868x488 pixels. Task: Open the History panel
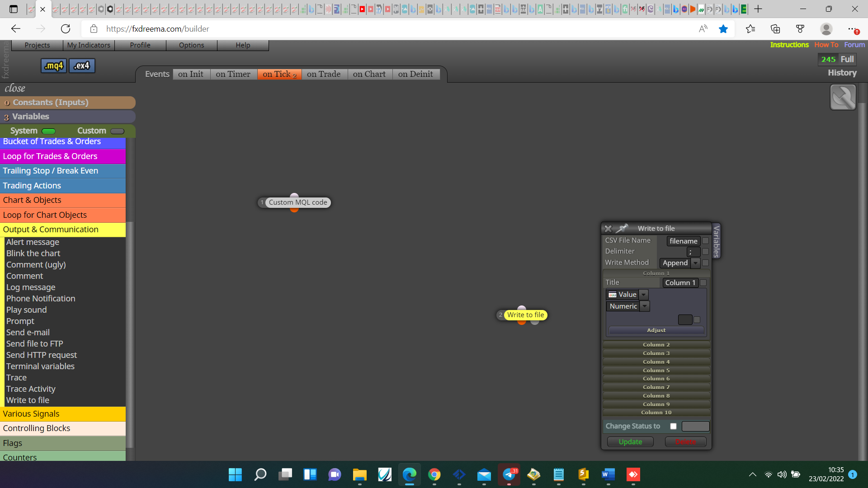(842, 73)
